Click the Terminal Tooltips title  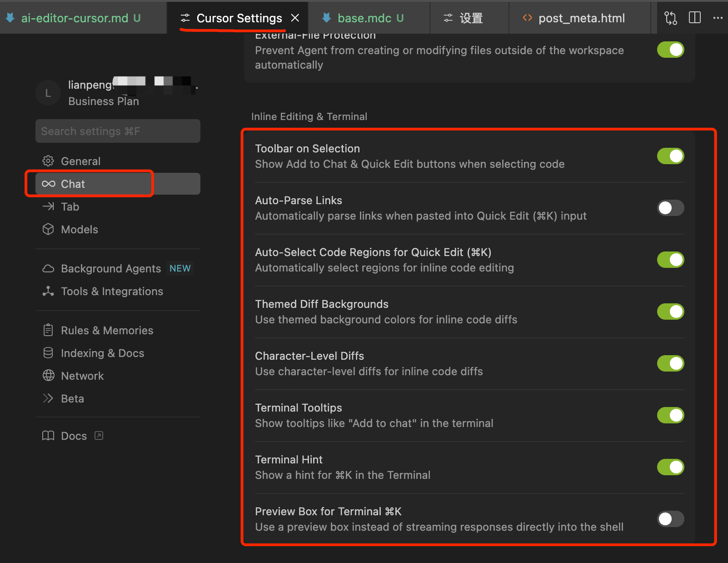299,408
